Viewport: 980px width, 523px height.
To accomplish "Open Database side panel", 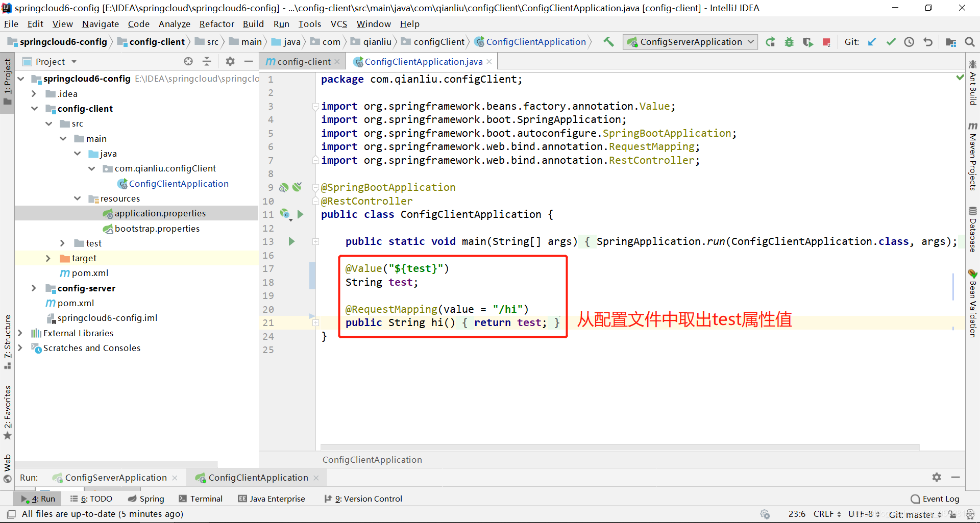I will pyautogui.click(x=973, y=229).
